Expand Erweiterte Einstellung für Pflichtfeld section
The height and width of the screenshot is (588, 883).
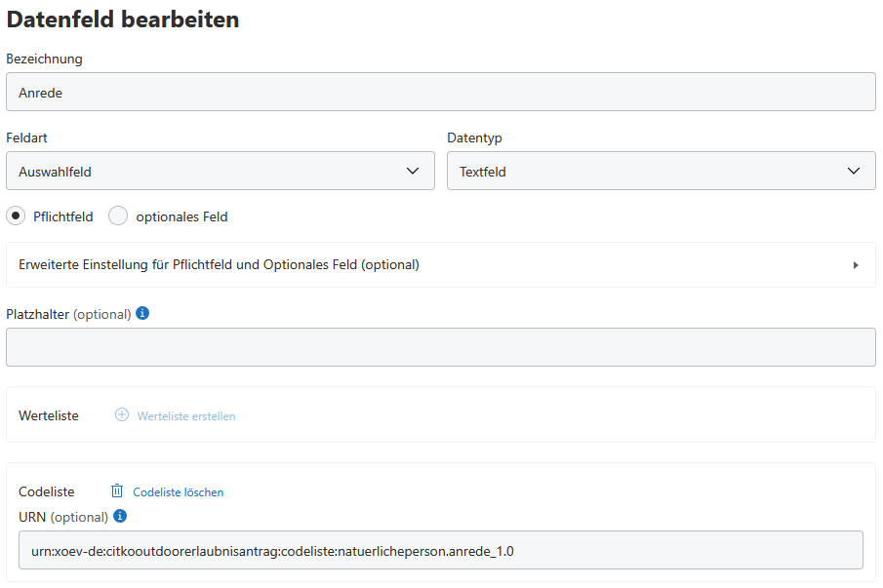click(219, 264)
